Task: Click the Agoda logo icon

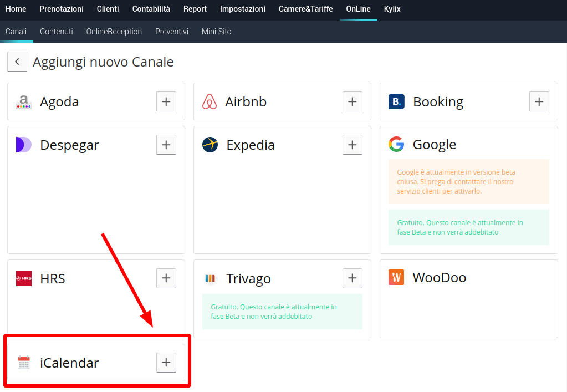Action: 24,102
